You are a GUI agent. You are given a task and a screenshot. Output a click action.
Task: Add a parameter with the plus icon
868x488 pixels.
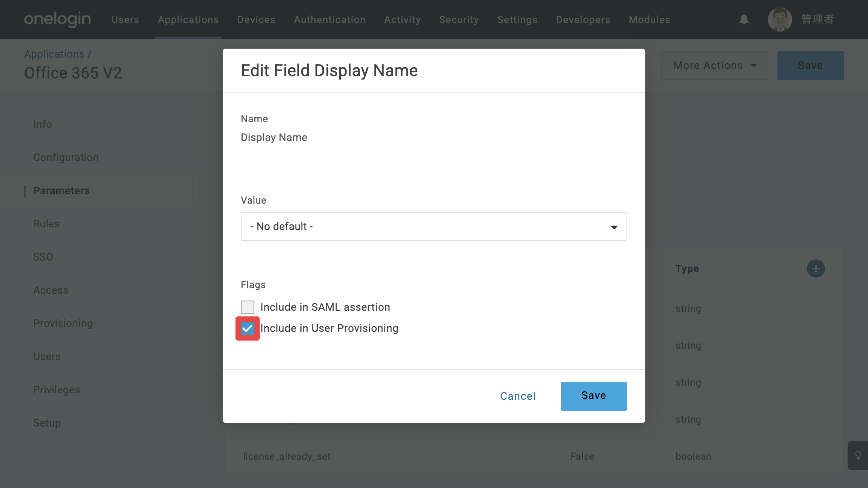[816, 269]
